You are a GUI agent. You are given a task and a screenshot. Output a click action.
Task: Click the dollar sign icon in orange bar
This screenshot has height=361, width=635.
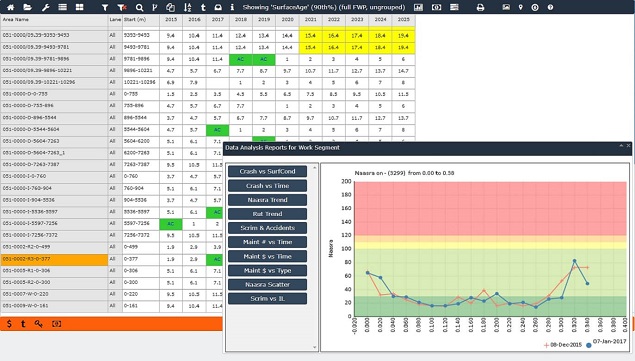pyautogui.click(x=9, y=324)
